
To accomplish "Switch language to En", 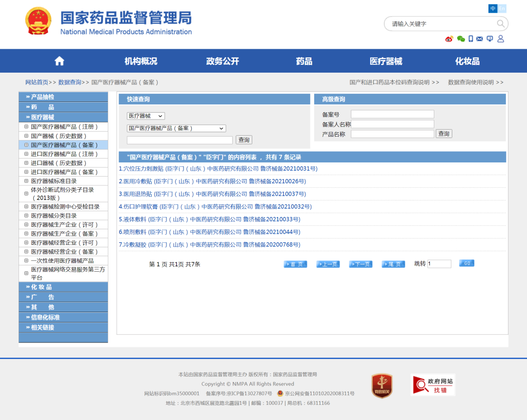I will (x=502, y=8).
